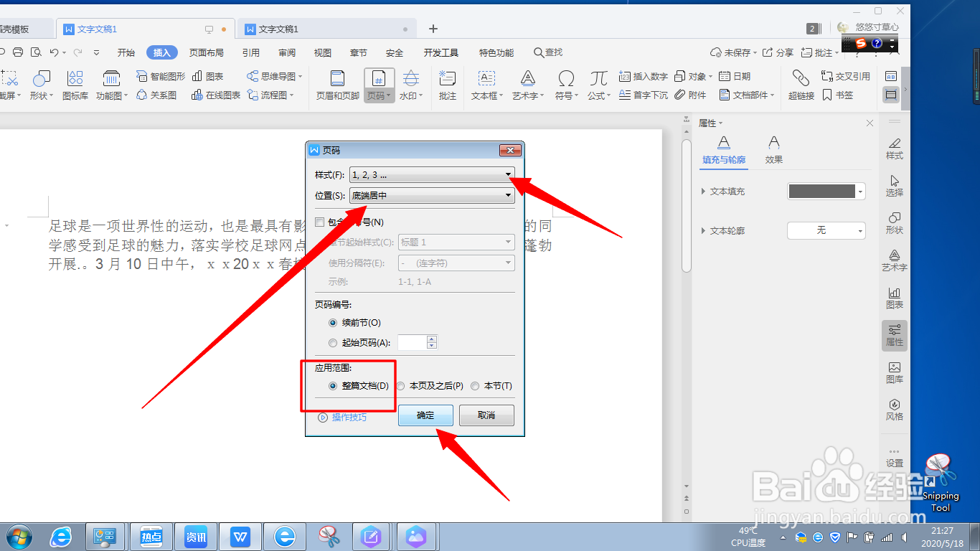Screen dimensions: 980x551
Task: Select 起始页码 radio button
Action: point(332,342)
